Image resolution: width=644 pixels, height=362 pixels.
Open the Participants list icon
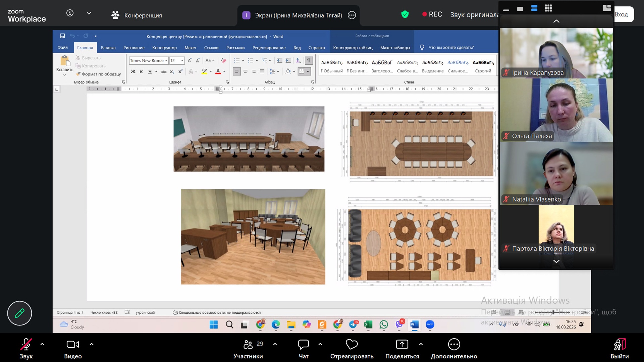[x=249, y=345]
